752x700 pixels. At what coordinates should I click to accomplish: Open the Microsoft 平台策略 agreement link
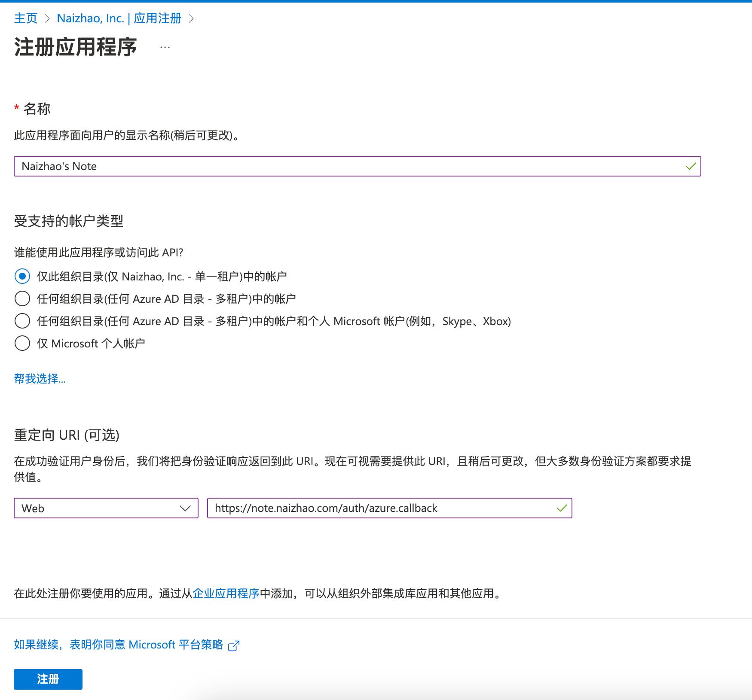tap(119, 645)
